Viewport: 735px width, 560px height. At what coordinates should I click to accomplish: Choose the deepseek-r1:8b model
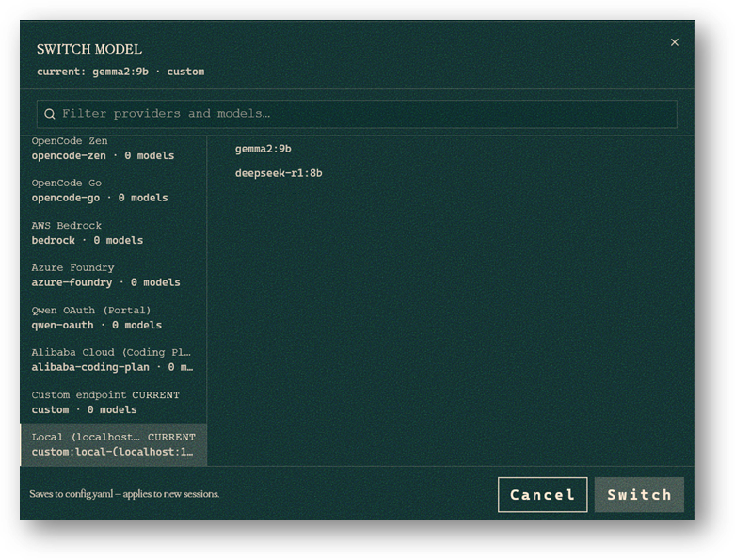point(279,173)
